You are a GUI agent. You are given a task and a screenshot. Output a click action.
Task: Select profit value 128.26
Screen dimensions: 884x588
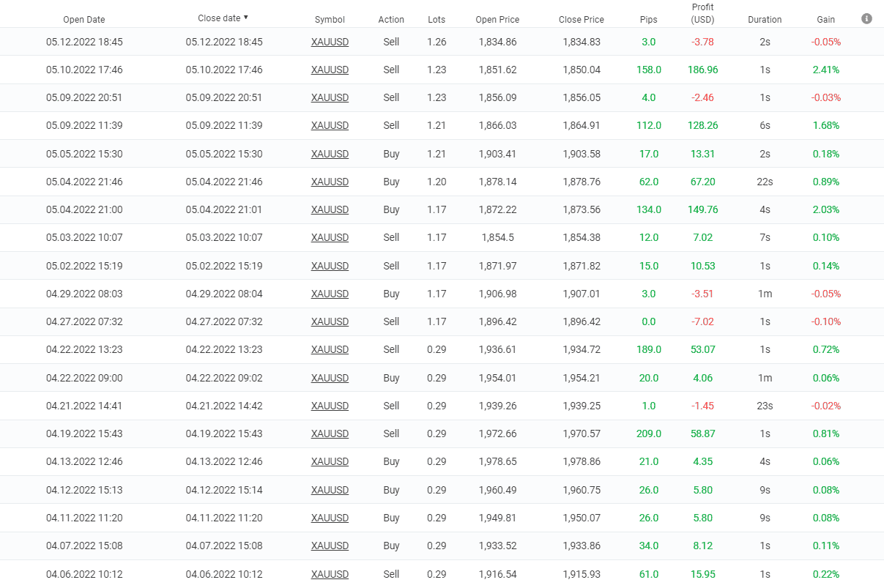pos(703,125)
